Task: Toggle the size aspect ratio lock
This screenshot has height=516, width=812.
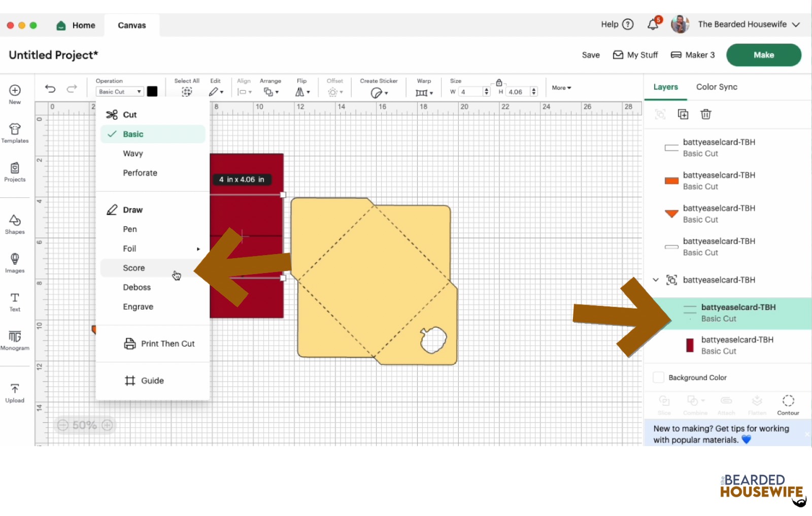Action: (499, 82)
